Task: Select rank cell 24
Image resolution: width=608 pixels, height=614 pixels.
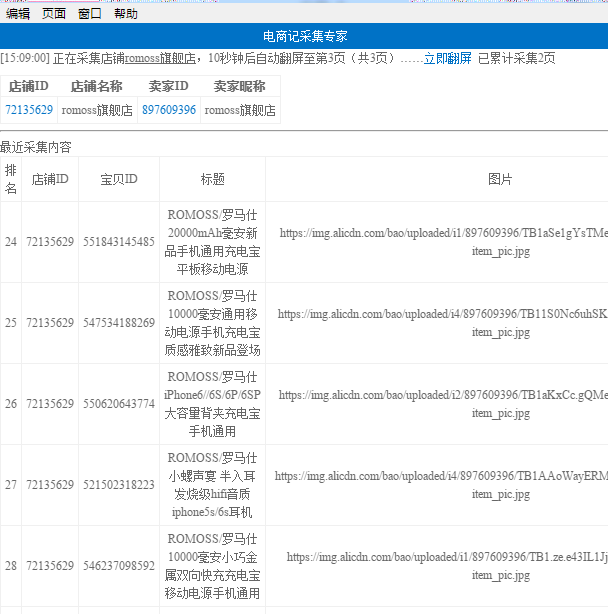Action: (x=11, y=242)
